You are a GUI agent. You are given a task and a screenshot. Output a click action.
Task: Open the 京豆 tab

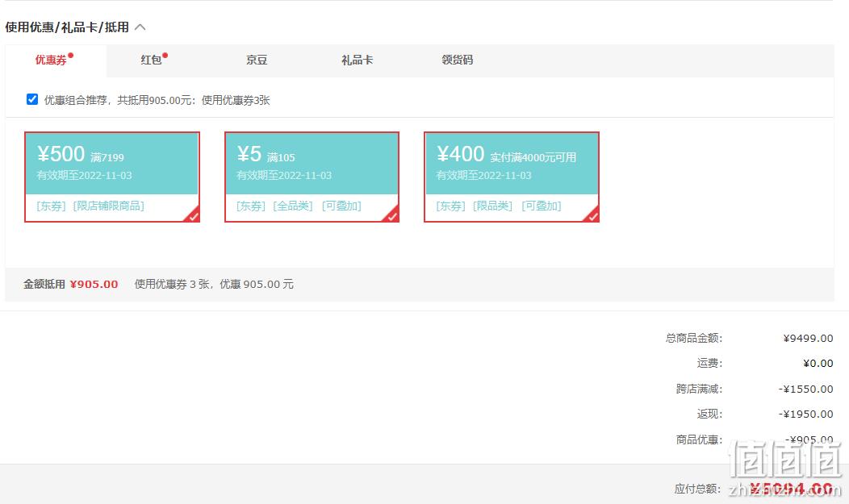click(257, 60)
